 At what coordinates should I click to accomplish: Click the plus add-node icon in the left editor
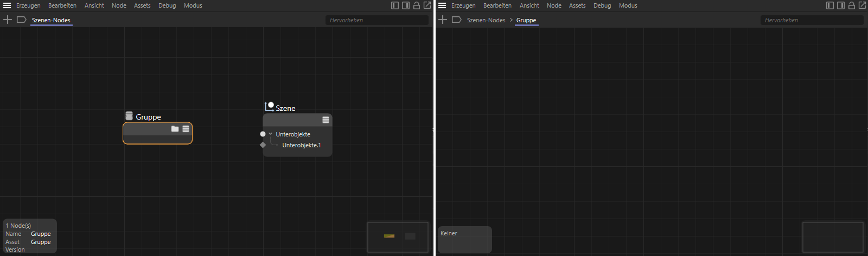(x=8, y=20)
